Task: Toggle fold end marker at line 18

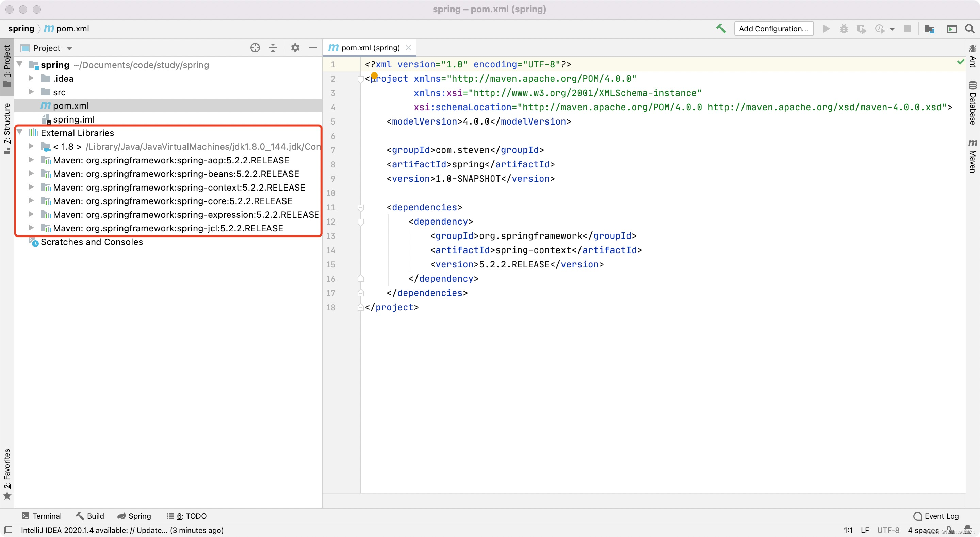Action: (360, 307)
